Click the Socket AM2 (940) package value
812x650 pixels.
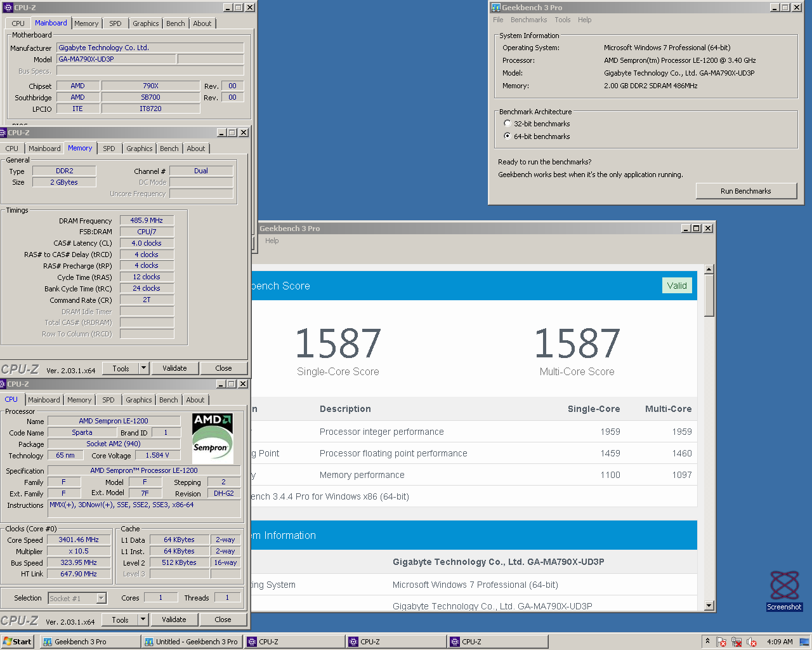point(114,444)
